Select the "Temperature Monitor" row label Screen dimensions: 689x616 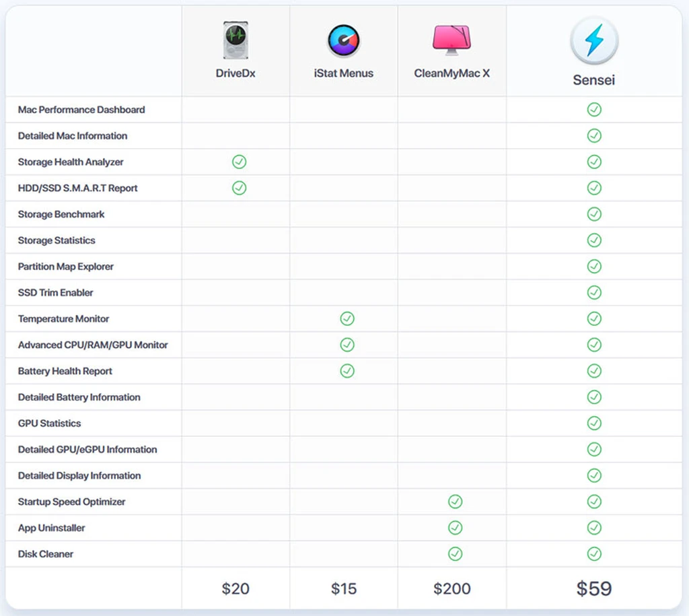click(63, 319)
